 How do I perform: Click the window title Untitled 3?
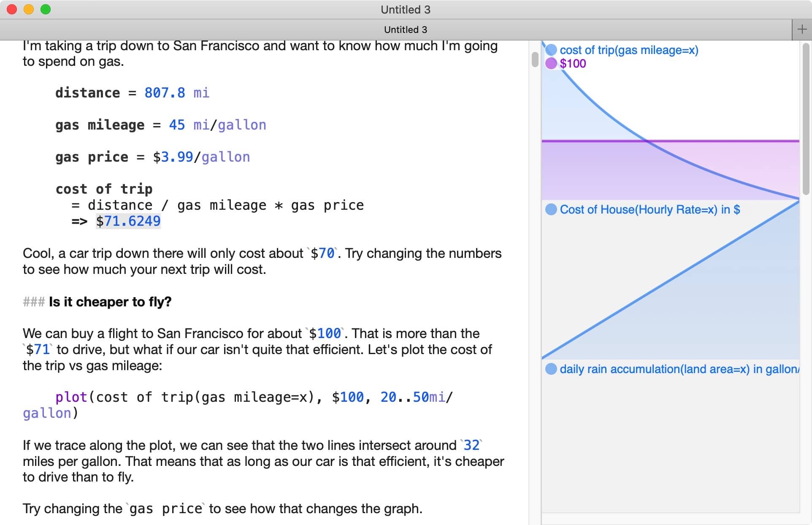pos(406,9)
